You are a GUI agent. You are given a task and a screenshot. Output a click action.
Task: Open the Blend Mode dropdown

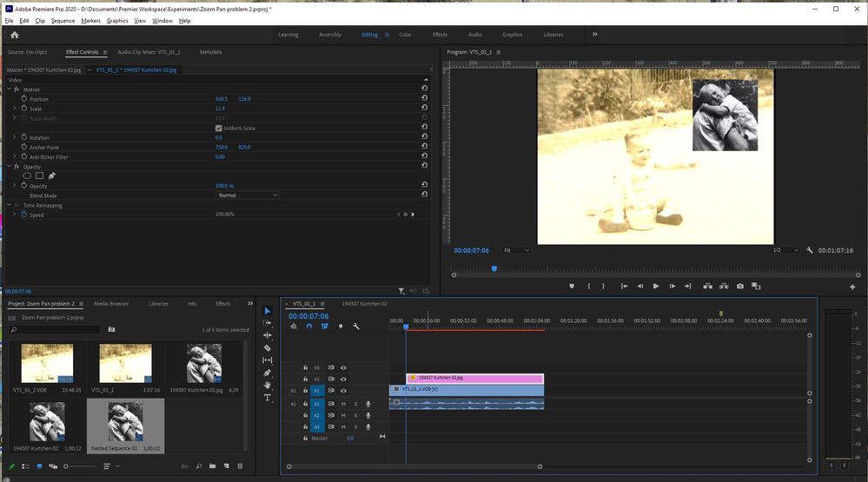click(247, 195)
